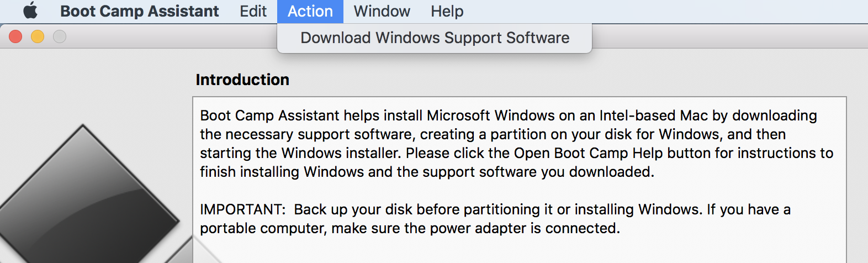Open the Help menu
This screenshot has width=868, height=263.
click(447, 11)
